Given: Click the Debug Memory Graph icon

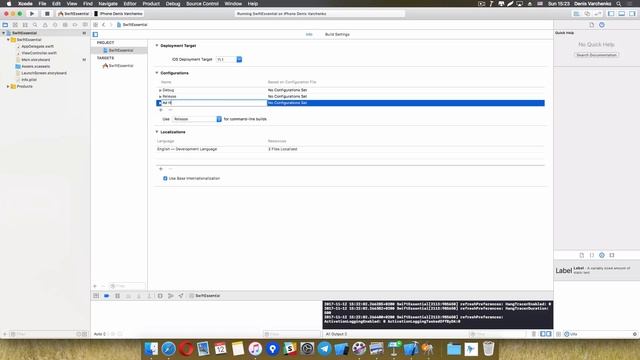Looking at the screenshot, I should (171, 296).
